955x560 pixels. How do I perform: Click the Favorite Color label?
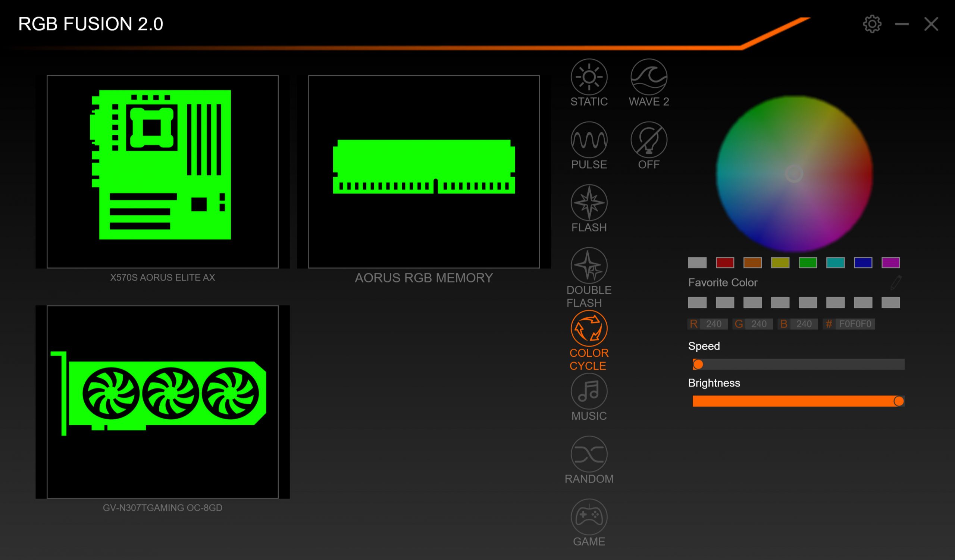(x=723, y=283)
